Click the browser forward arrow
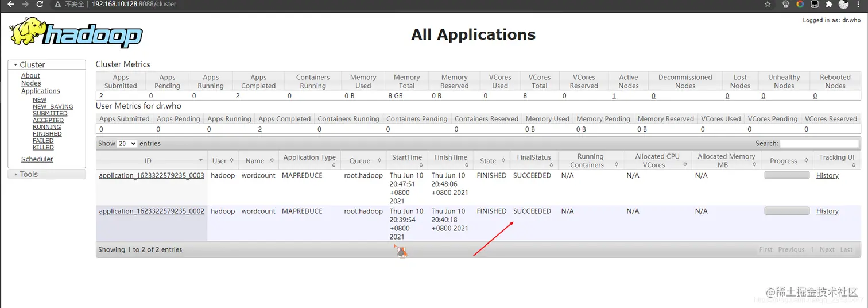Image resolution: width=868 pixels, height=308 pixels. coord(25,4)
